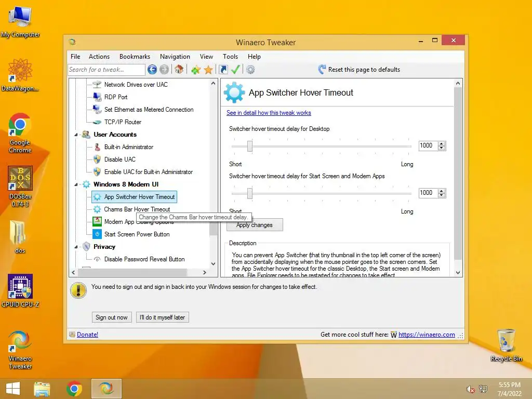Click the create shortcut toolbar icon
532x399 pixels.
click(223, 70)
